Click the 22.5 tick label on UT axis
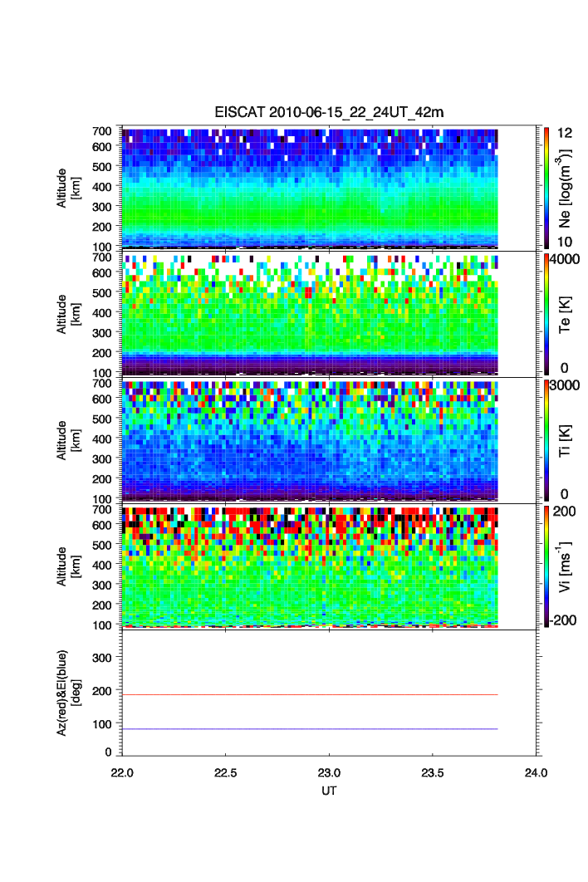This screenshot has width=588, height=882. pos(226,772)
